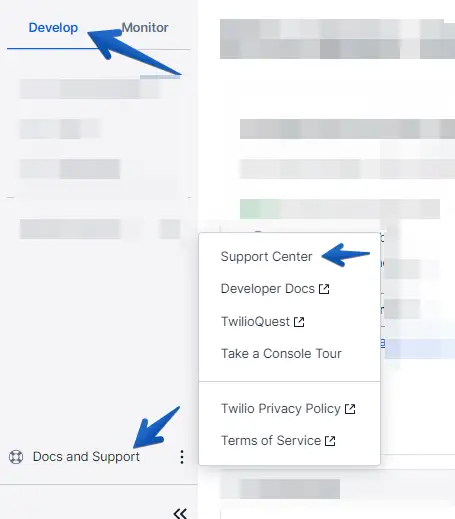Viewport: 455px width, 519px height.
Task: Click the blurred sidebar item above Docs and Support
Action: click(x=100, y=229)
